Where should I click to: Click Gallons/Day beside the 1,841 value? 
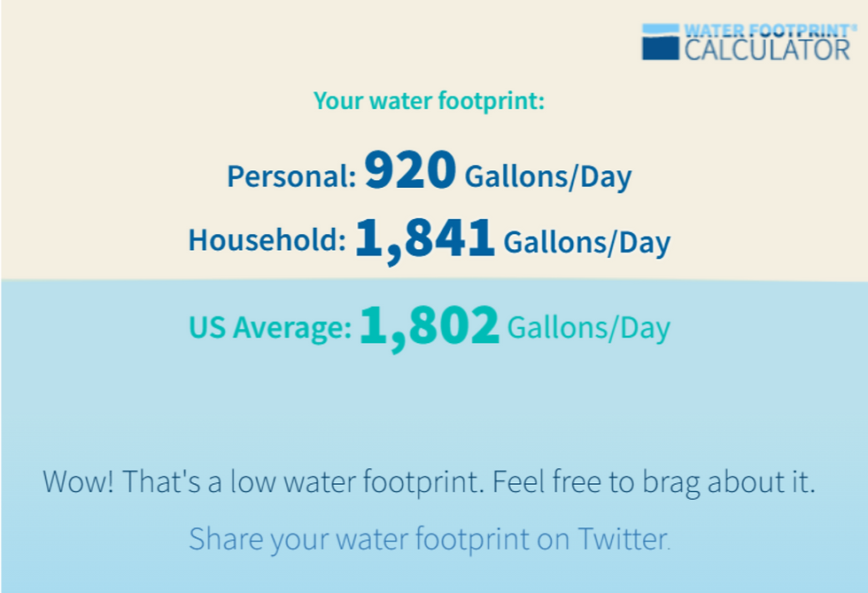click(x=586, y=241)
